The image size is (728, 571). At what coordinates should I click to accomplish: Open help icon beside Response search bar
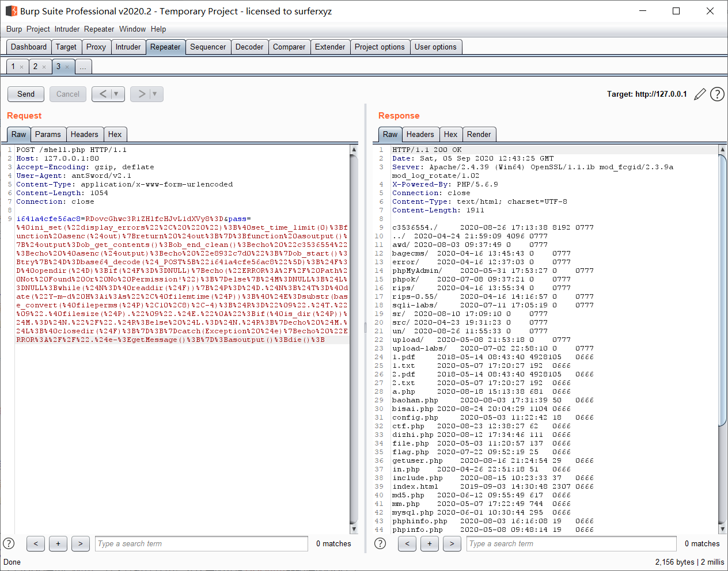tap(380, 543)
